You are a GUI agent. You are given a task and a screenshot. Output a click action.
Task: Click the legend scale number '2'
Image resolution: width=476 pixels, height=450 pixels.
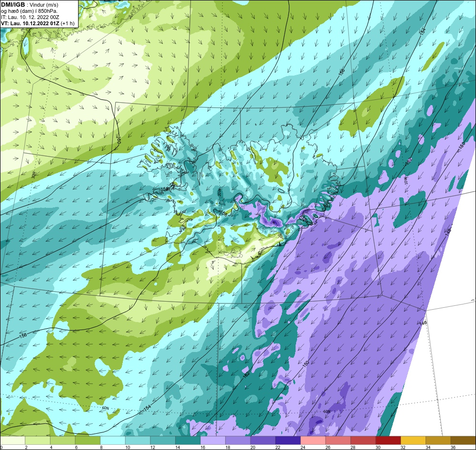point(26,447)
